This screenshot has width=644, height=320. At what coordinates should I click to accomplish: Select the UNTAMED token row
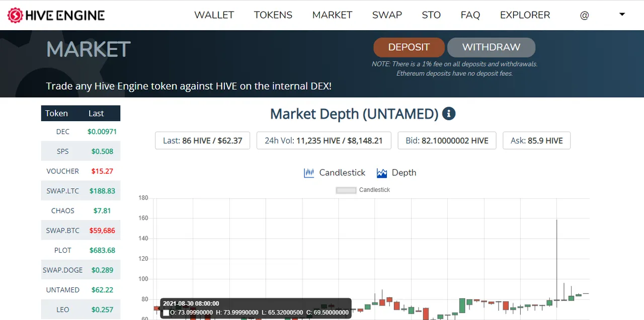click(80, 290)
